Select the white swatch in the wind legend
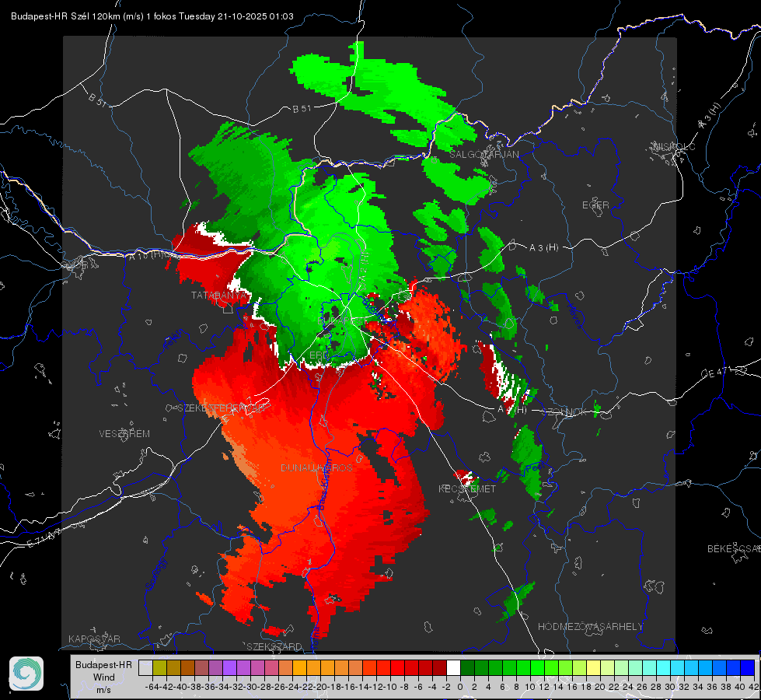The width and height of the screenshot is (761, 700). (x=453, y=667)
